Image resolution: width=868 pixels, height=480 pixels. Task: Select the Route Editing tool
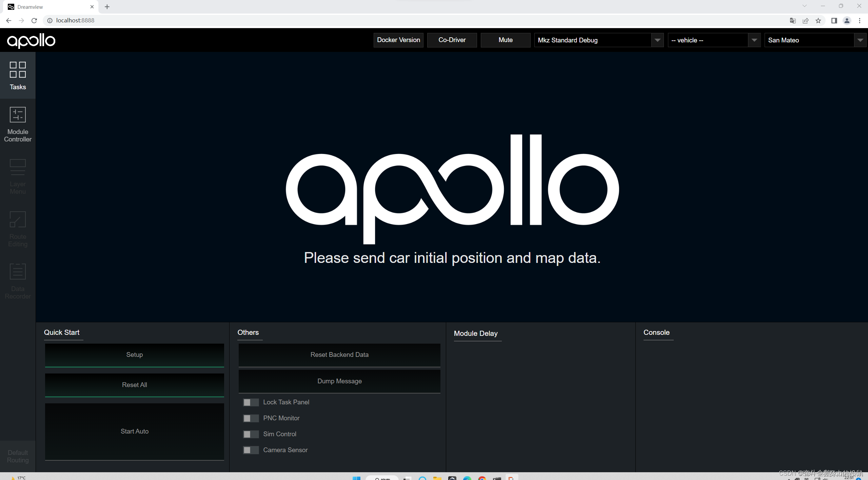(x=18, y=229)
